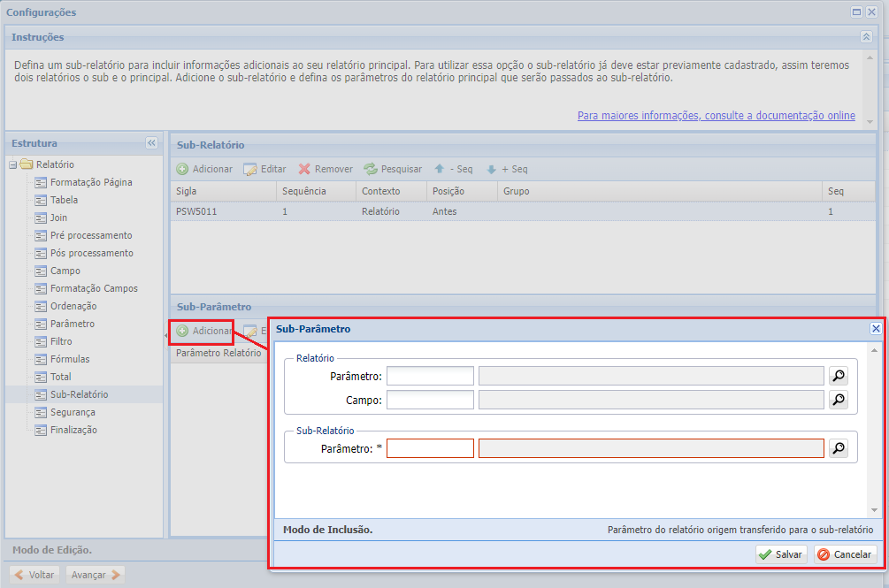Click the Campo lookup magnifier icon
The image size is (889, 588).
[838, 400]
